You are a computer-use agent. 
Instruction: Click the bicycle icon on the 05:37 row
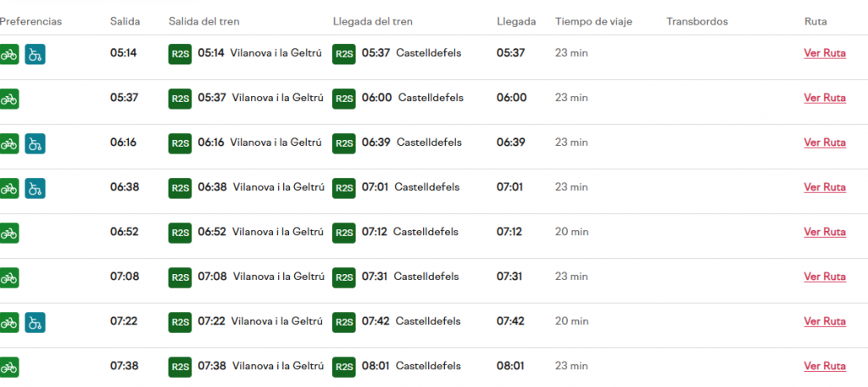click(8, 98)
